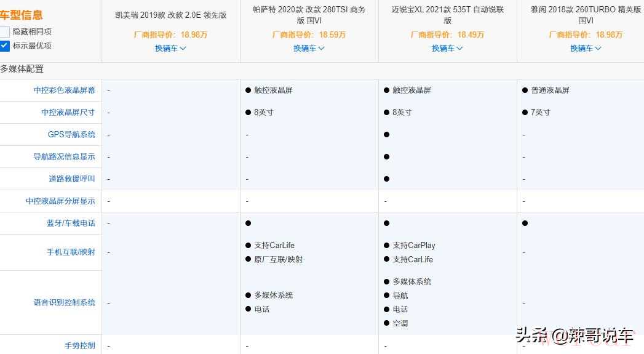Click the 多媒体配置 section header
Screen dimensions: 644x354
click(22, 69)
